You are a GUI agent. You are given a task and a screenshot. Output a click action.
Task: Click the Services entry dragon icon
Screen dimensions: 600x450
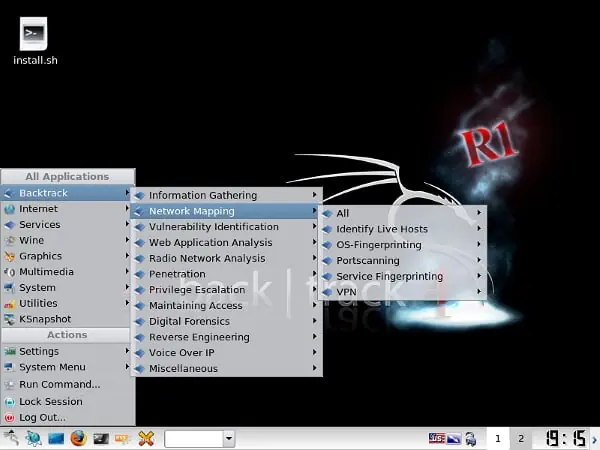tap(10, 225)
